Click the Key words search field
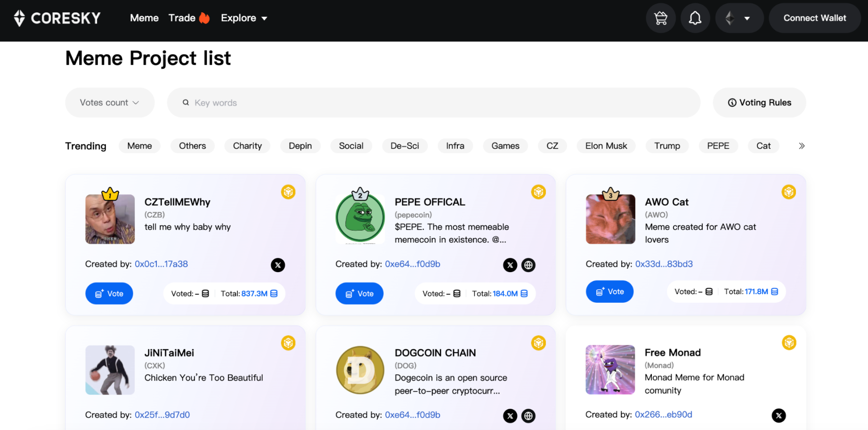The width and height of the screenshot is (868, 430). [433, 103]
